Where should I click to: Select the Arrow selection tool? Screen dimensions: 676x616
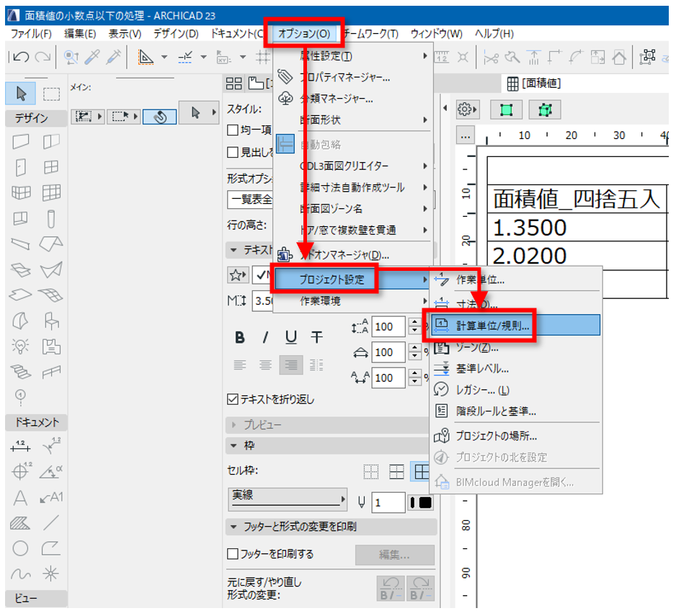point(21,94)
